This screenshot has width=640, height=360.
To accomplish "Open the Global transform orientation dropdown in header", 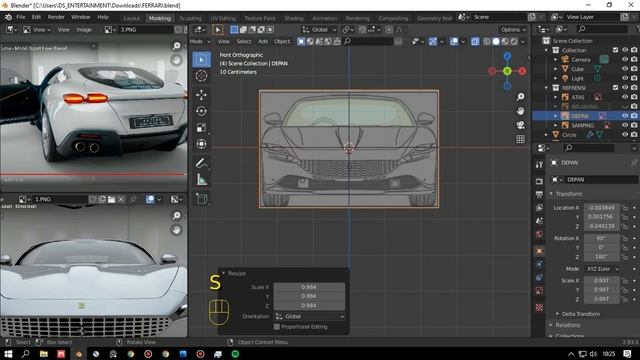I will 319,30.
